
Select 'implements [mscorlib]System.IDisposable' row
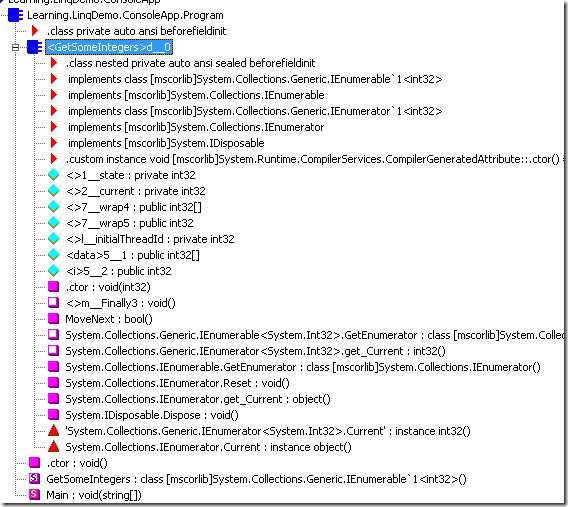(166, 143)
